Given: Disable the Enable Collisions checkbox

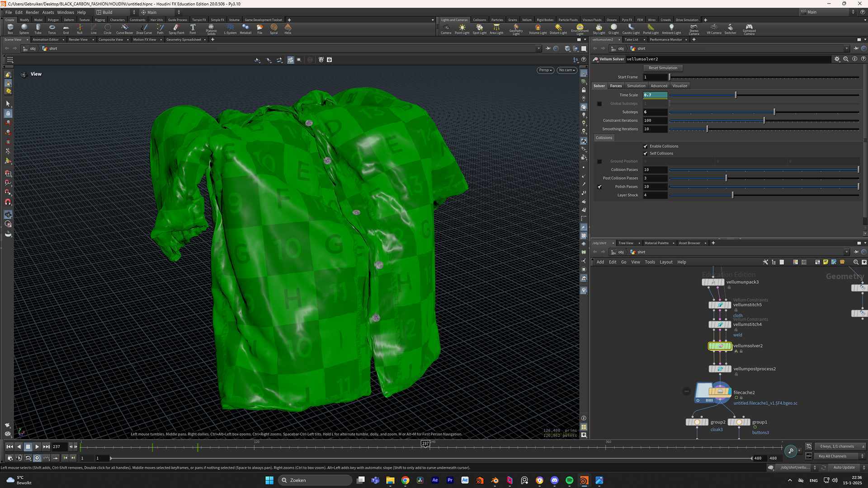Looking at the screenshot, I should click(646, 146).
